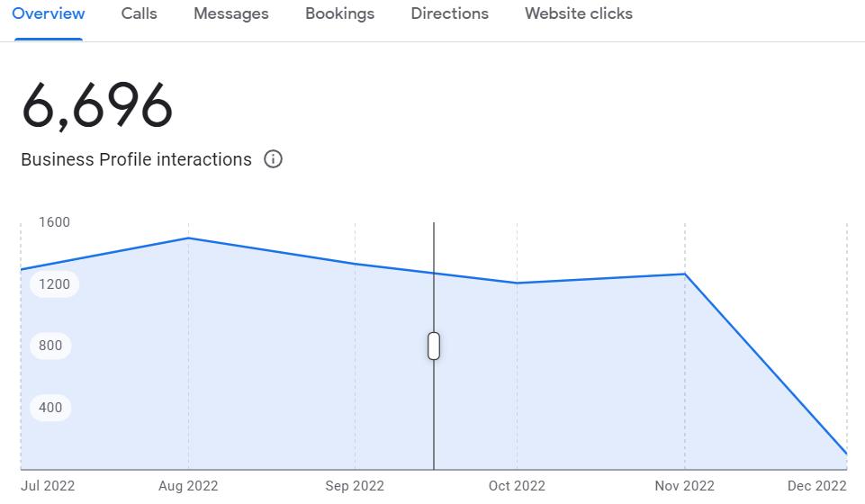Click the Business Profile interactions label
This screenshot has width=865, height=504.
click(136, 159)
